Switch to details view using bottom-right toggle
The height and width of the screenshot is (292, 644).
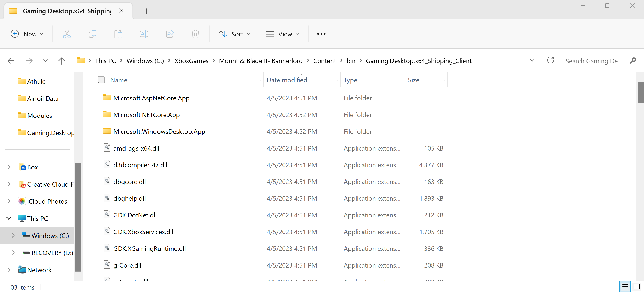625,287
